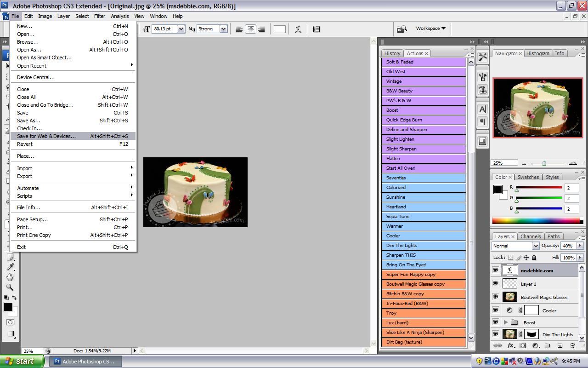Choose Save for Web & Devices

[x=73, y=136]
